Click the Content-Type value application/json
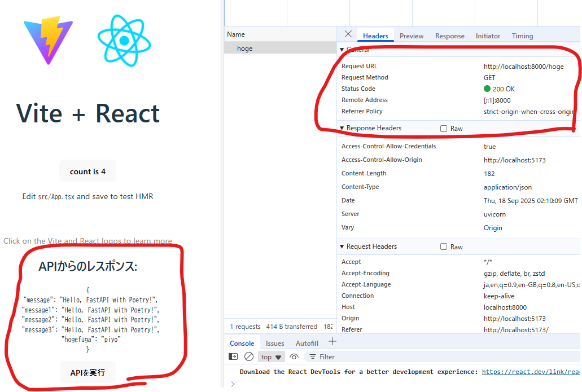The image size is (582, 392). point(507,187)
